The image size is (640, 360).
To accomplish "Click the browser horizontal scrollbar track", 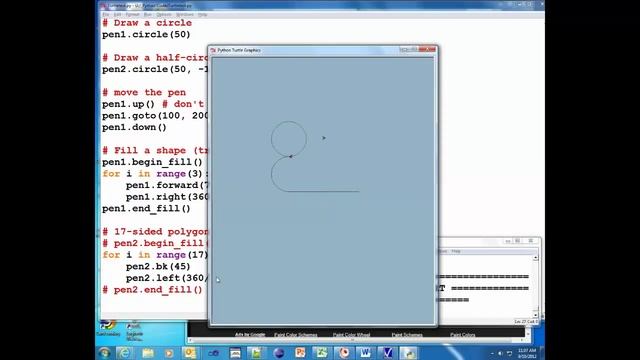I will pyautogui.click(x=355, y=340).
